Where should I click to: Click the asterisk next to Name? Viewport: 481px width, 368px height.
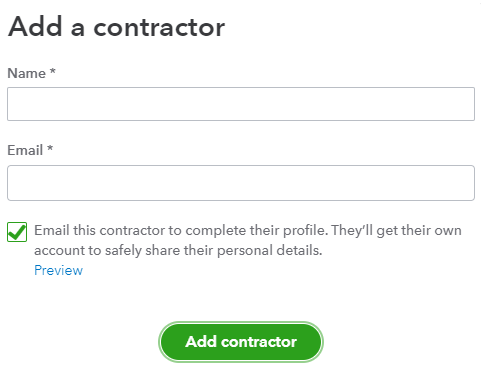coord(52,72)
